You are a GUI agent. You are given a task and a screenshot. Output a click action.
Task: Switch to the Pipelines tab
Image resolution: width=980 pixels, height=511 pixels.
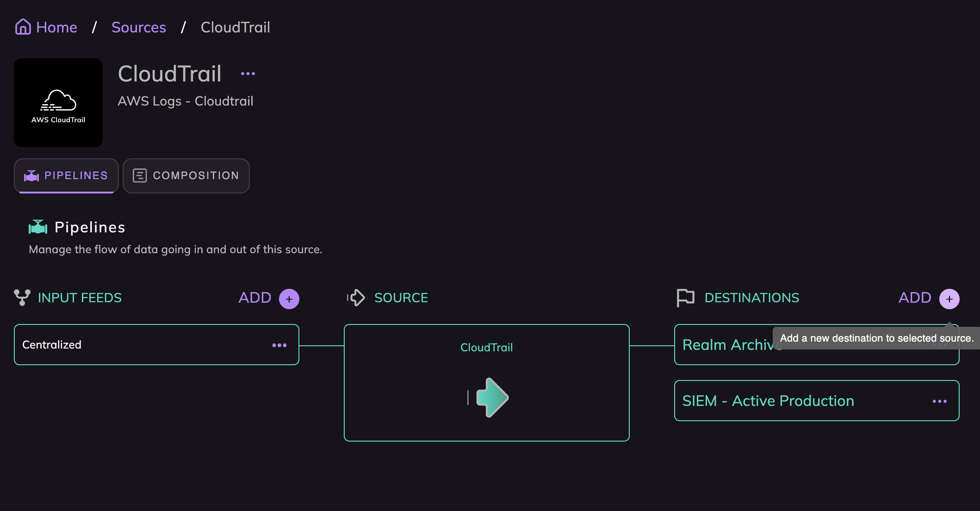coord(66,176)
